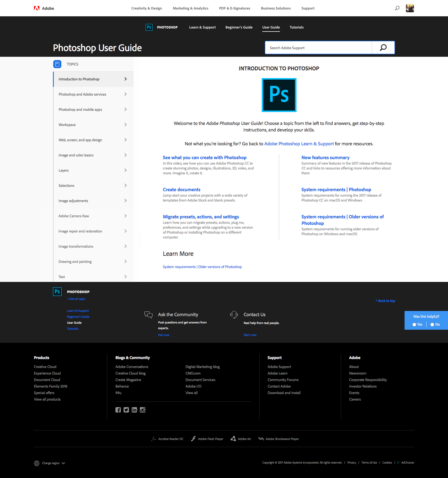Open the Privacy footer link
The image size is (448, 478).
pyautogui.click(x=352, y=463)
